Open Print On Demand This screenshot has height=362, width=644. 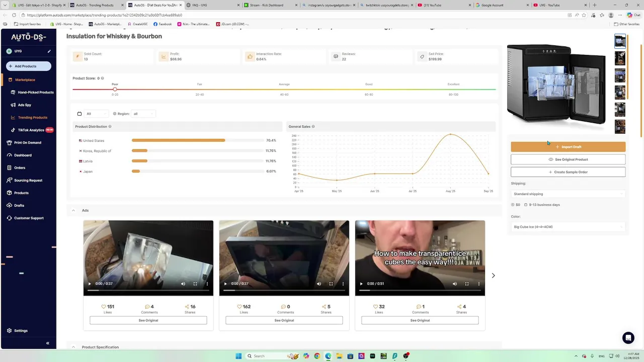(28, 143)
